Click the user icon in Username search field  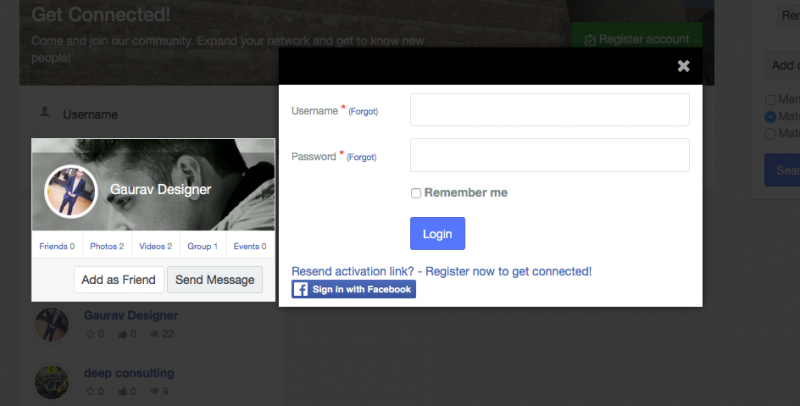coord(45,111)
